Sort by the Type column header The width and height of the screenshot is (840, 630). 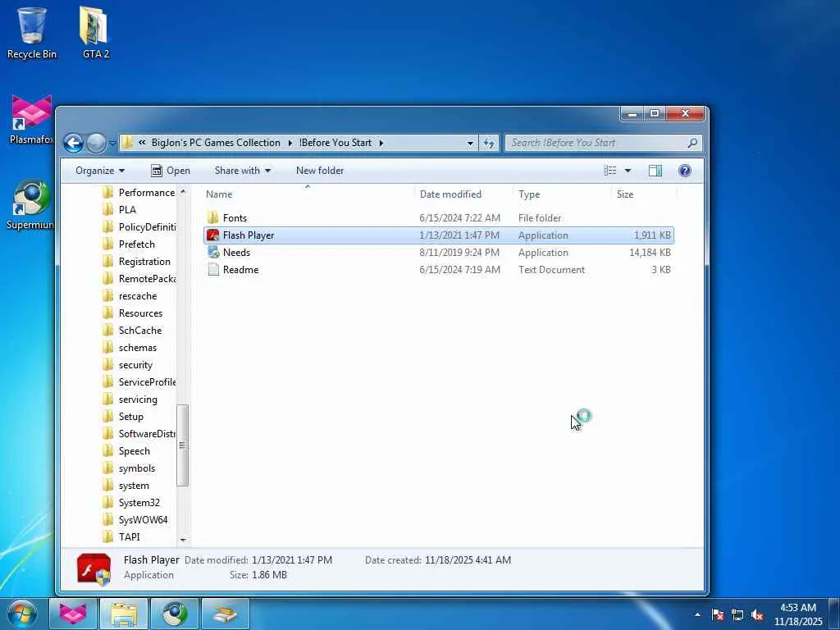point(529,194)
